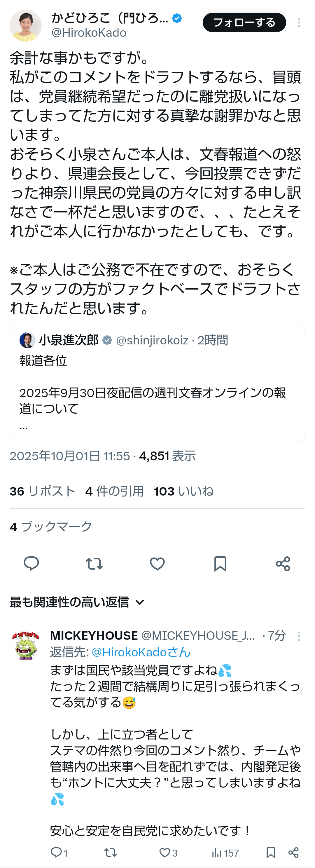315x868 pixels.
Task: Share the main post via share icon
Action: (x=283, y=563)
